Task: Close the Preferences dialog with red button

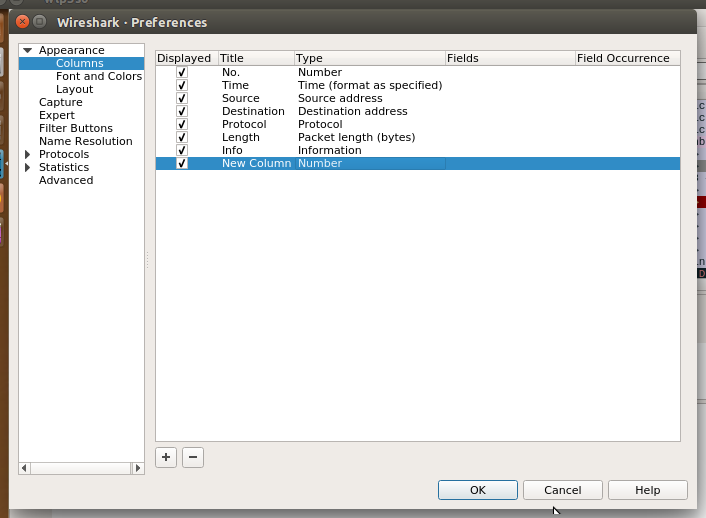Action: point(22,22)
